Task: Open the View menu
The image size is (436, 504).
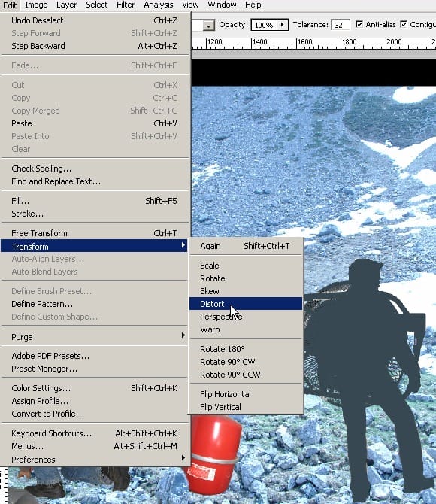Action: pyautogui.click(x=190, y=5)
